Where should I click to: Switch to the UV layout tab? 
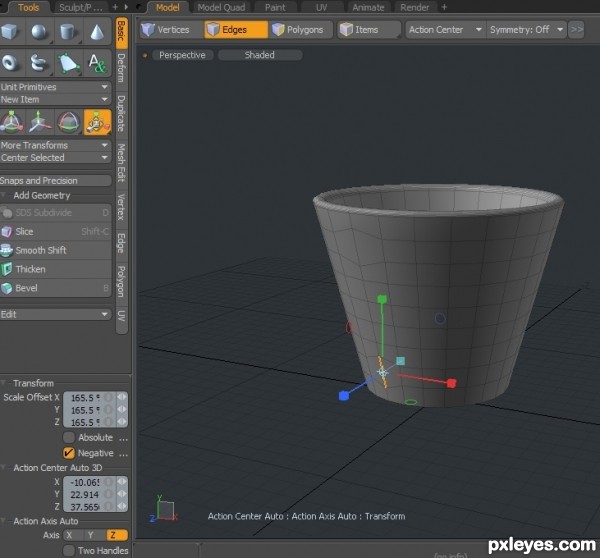click(x=321, y=7)
